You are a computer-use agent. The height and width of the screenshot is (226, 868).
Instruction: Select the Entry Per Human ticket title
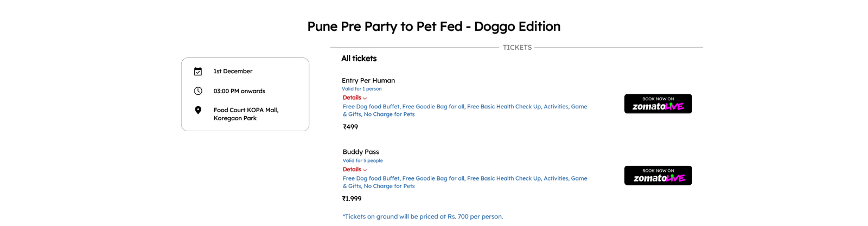(x=368, y=80)
